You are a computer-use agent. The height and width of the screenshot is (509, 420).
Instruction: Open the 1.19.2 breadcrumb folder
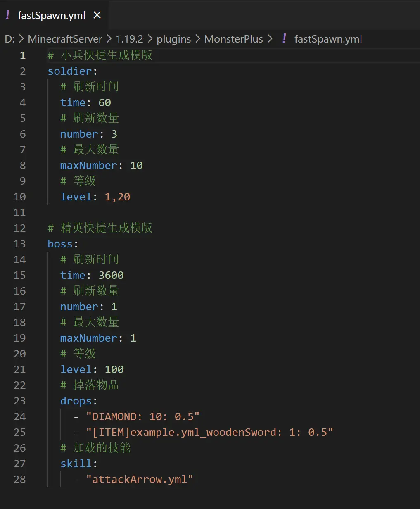[x=129, y=39]
